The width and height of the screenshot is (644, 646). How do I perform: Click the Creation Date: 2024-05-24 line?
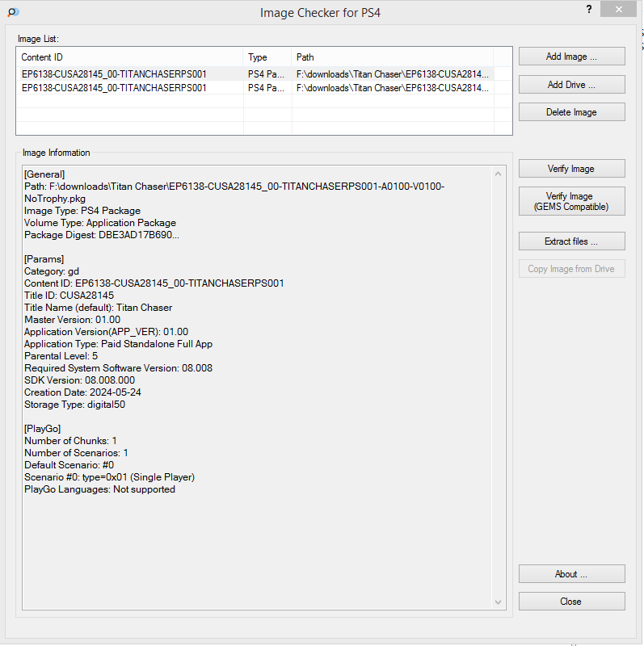[x=82, y=392]
